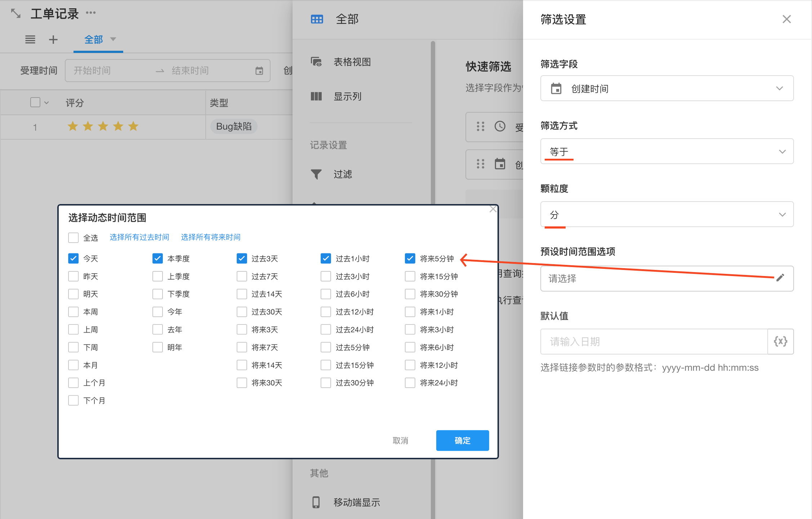Image resolution: width=812 pixels, height=519 pixels.
Task: Open the 颗粒度 分 dropdown
Action: tap(666, 215)
